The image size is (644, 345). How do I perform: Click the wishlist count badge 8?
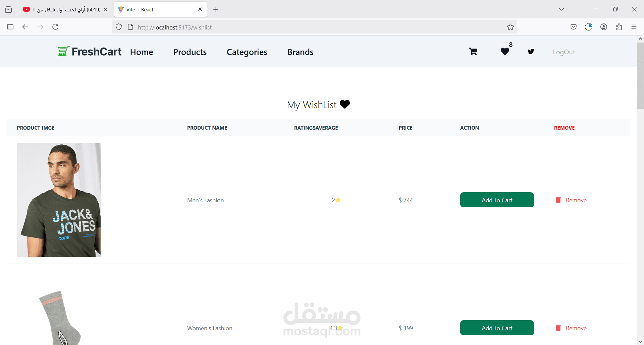[511, 45]
